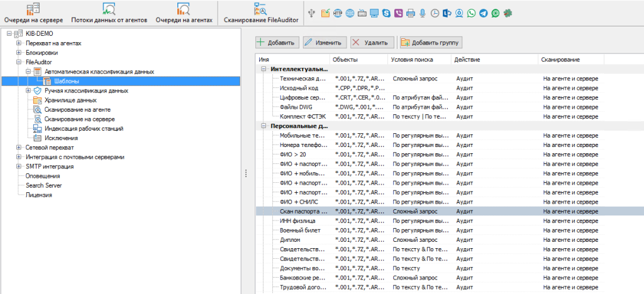This screenshot has height=294, width=644.
Task: Select Сканирование на сервере in the tree
Action: (79, 119)
